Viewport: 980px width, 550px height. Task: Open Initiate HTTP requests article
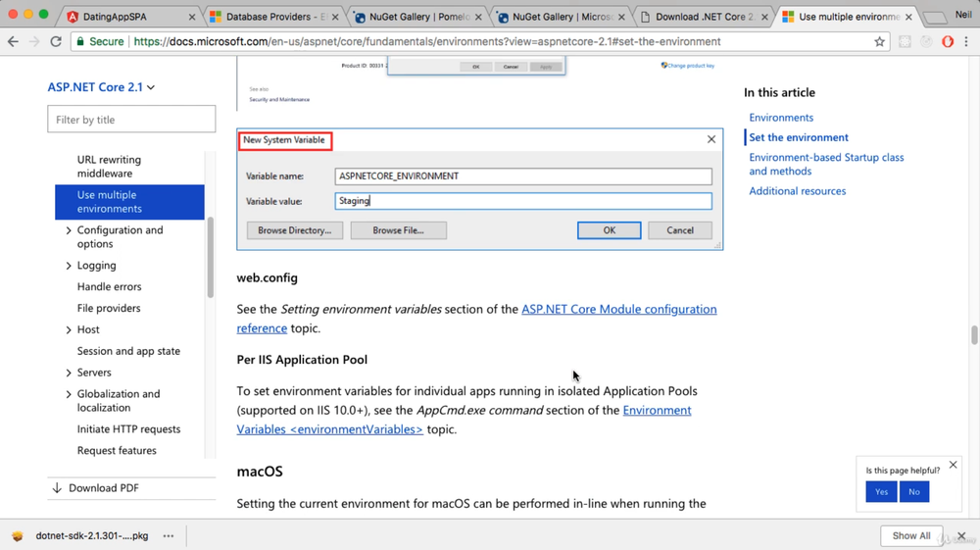pyautogui.click(x=128, y=428)
